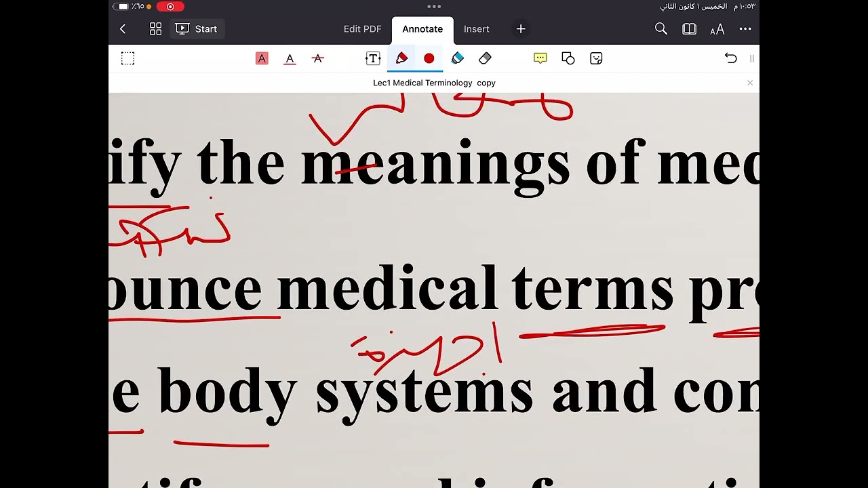The height and width of the screenshot is (488, 868).
Task: Select the eraser tool
Action: 485,58
